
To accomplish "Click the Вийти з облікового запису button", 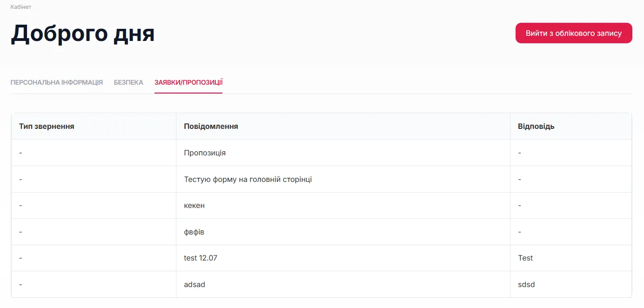I will pos(573,33).
